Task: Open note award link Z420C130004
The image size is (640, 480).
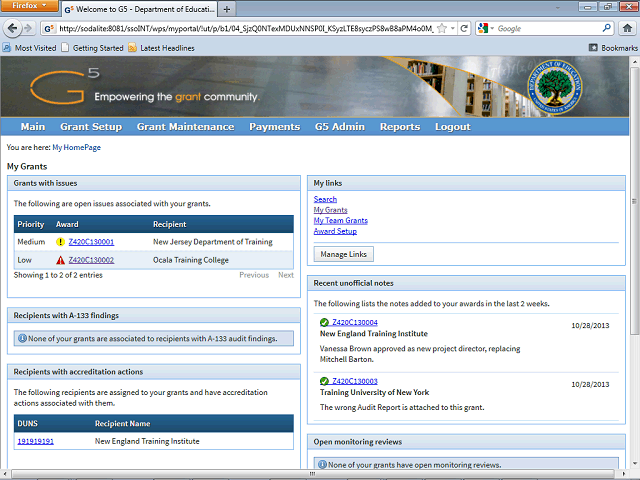Action: coord(355,322)
